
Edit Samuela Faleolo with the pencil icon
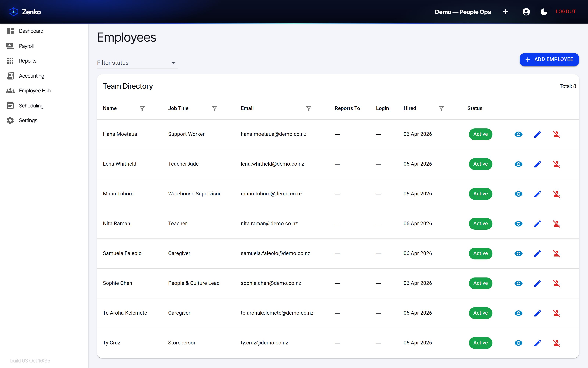[x=537, y=253]
